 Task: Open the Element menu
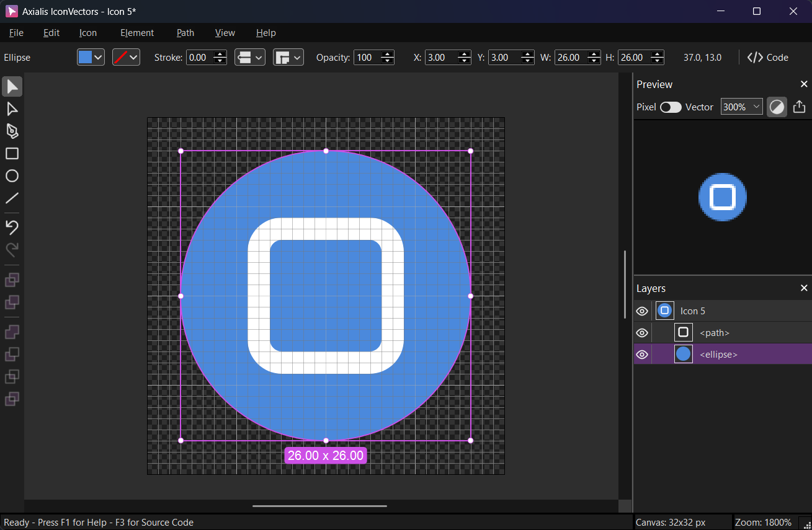(136, 33)
